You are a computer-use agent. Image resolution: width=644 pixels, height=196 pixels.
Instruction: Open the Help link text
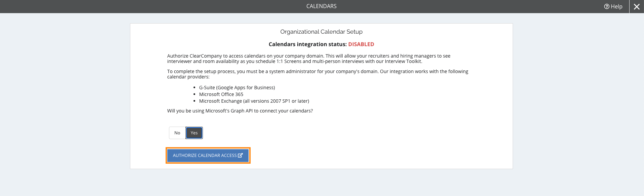click(x=616, y=6)
